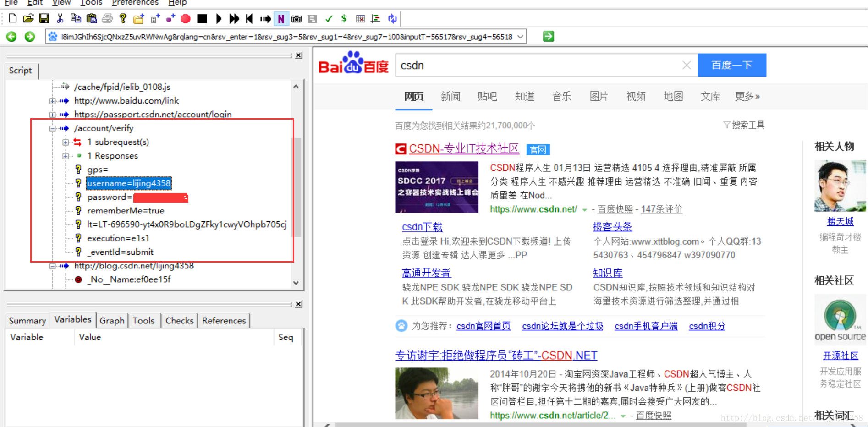
Task: Click the down arrow of the script tree scrollbar
Action: tap(296, 283)
